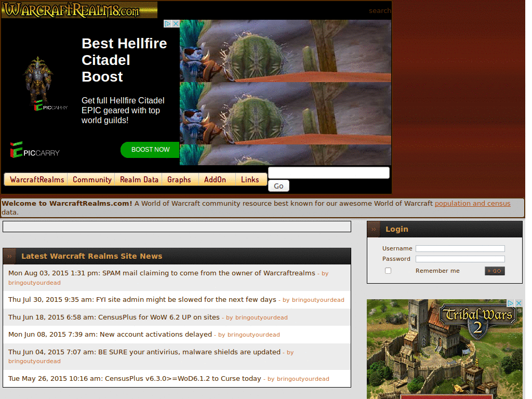532x399 pixels.
Task: Open the Graphs menu
Action: [179, 179]
